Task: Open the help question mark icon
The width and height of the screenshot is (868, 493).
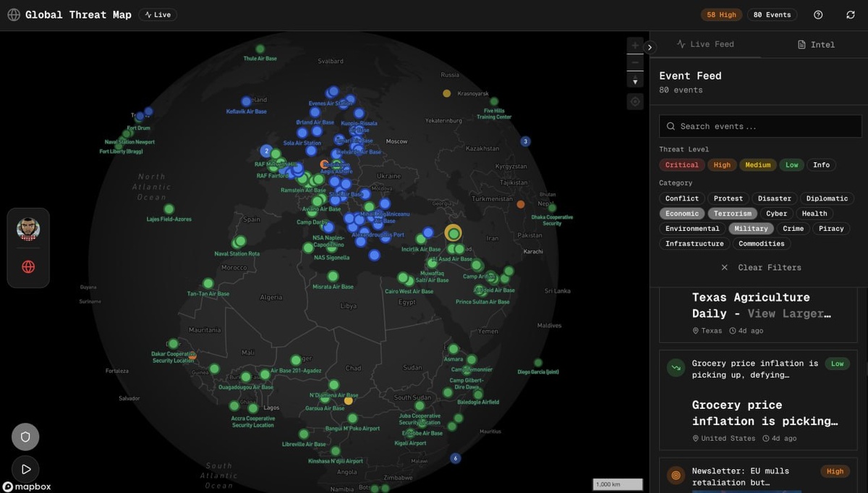Action: [818, 14]
